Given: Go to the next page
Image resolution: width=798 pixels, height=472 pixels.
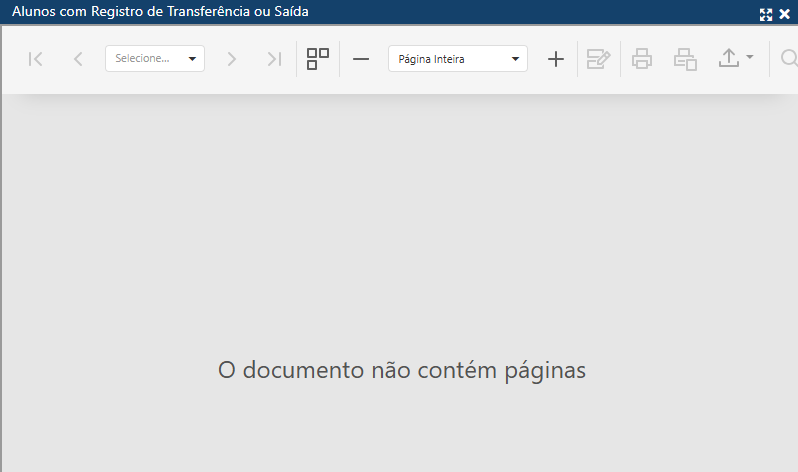Looking at the screenshot, I should pos(232,59).
